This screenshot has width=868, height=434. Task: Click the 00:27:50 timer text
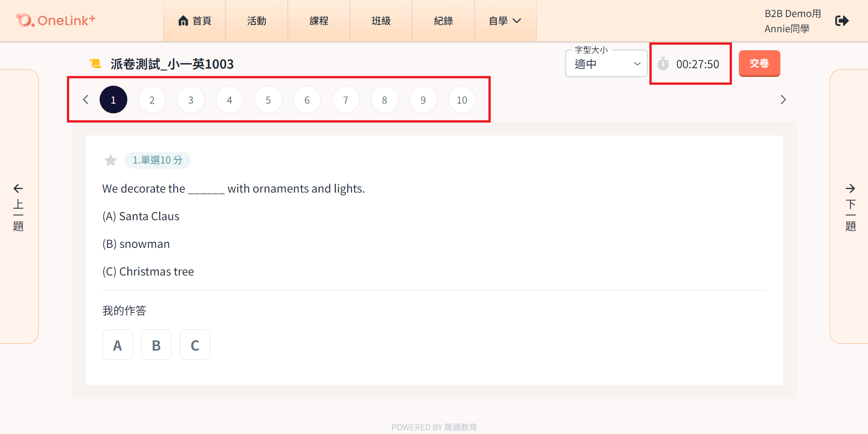pos(698,64)
